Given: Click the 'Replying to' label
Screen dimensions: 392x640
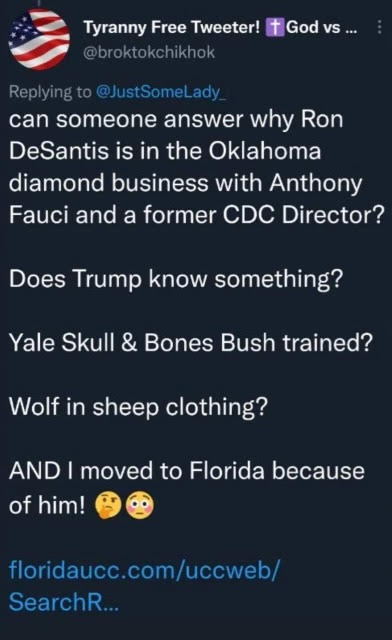Looking at the screenshot, I should (x=50, y=92).
